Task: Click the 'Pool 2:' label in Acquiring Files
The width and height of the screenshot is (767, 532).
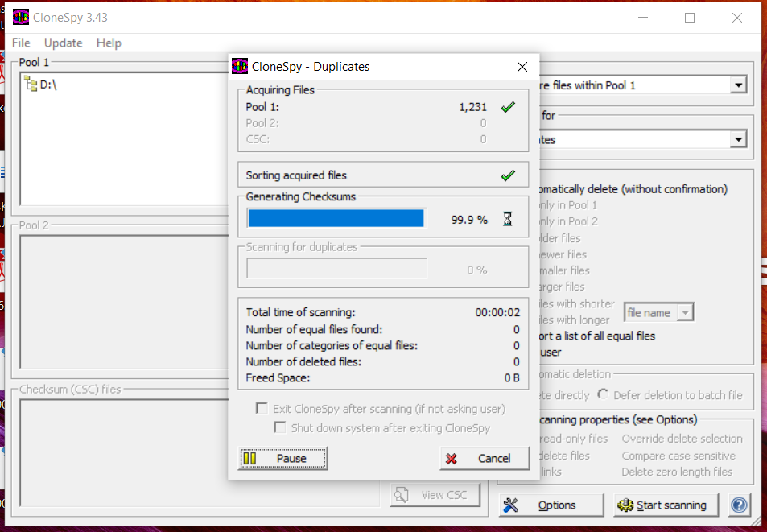Action: [262, 123]
